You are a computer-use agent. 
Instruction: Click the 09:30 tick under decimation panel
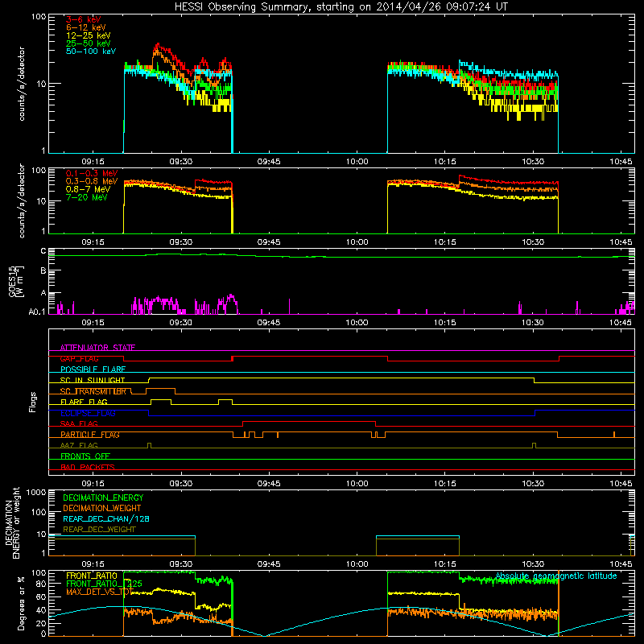click(181, 564)
